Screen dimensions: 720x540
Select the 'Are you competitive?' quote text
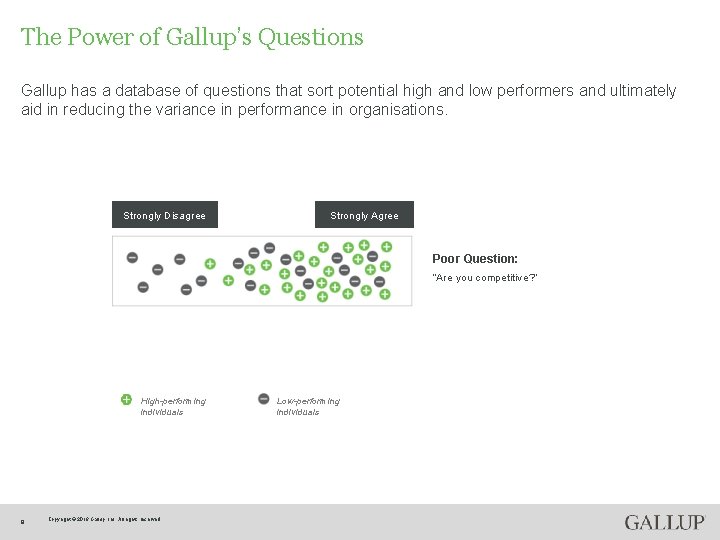tap(484, 278)
